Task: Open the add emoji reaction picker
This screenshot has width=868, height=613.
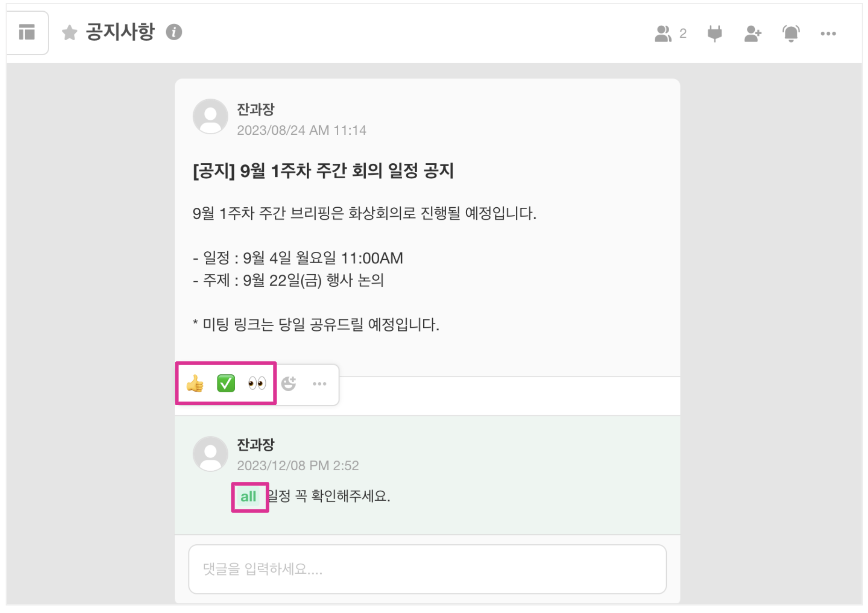Action: [289, 384]
